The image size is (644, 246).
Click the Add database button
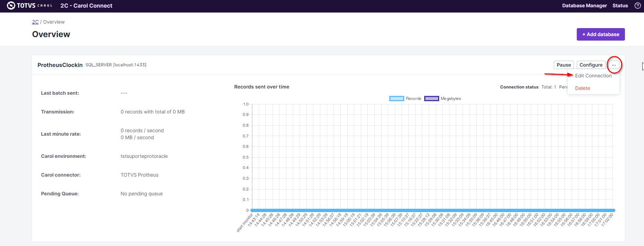point(600,34)
